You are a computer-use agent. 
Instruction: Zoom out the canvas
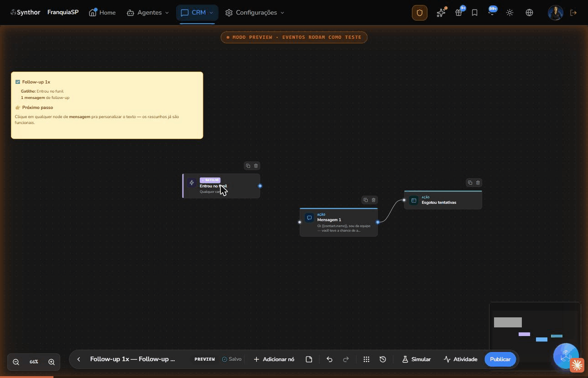[16, 362]
